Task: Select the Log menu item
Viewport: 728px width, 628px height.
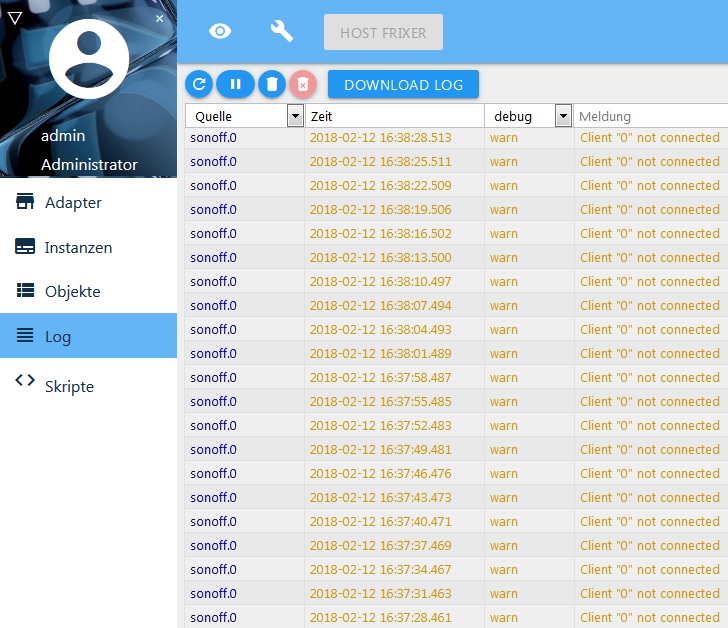Action: [x=88, y=336]
